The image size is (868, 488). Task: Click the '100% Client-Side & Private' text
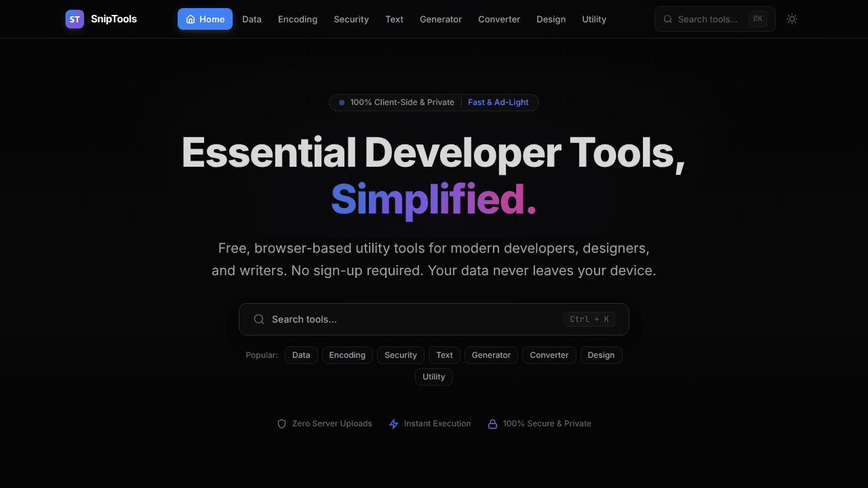point(402,102)
